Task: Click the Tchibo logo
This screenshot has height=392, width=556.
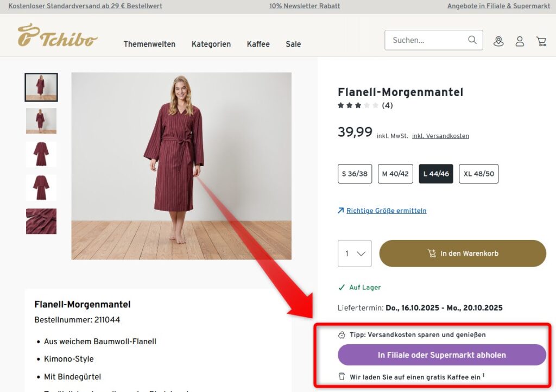Action: pyautogui.click(x=58, y=36)
